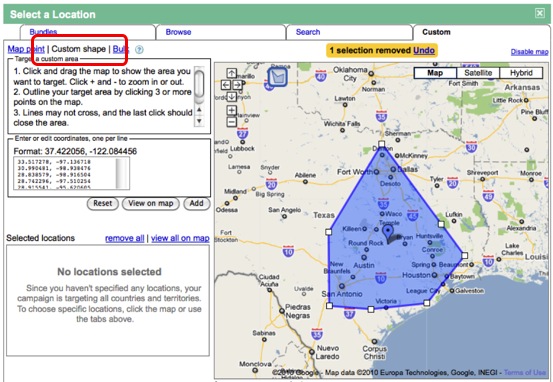Zoom in with the plus map icon

pyautogui.click(x=231, y=110)
